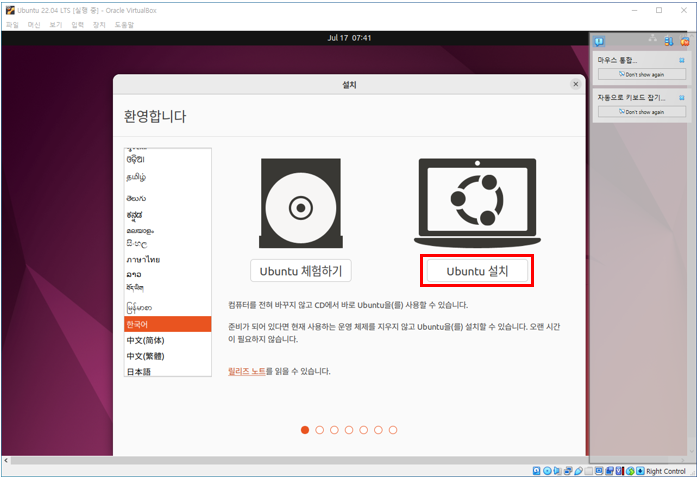This screenshot has height=479, width=699.
Task: Select ภาษาไทย in the language list
Action: [x=168, y=259]
